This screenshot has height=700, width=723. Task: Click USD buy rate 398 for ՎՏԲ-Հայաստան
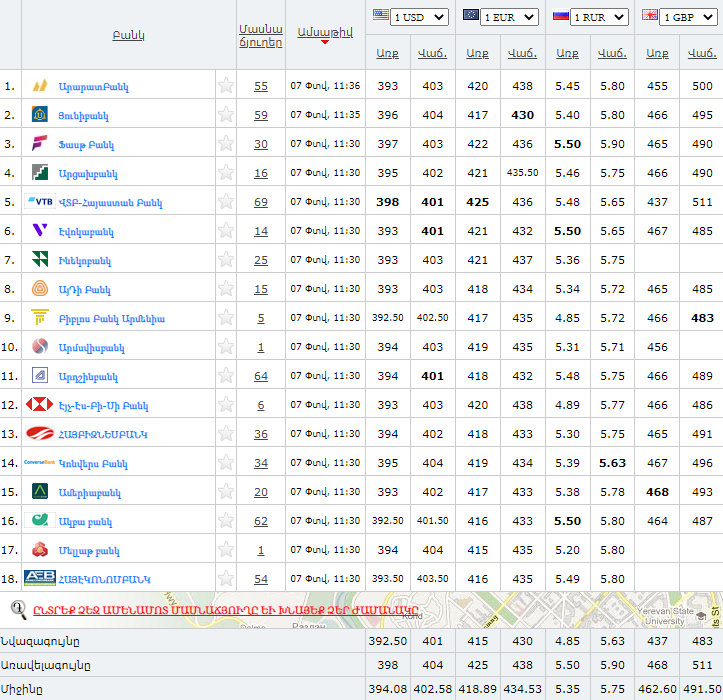click(387, 202)
